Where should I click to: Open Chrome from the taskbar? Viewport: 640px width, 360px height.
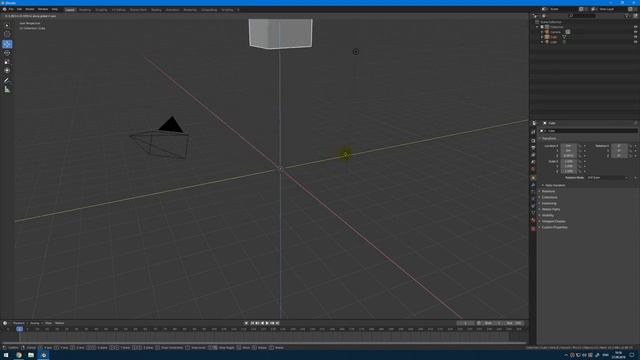(x=18, y=355)
